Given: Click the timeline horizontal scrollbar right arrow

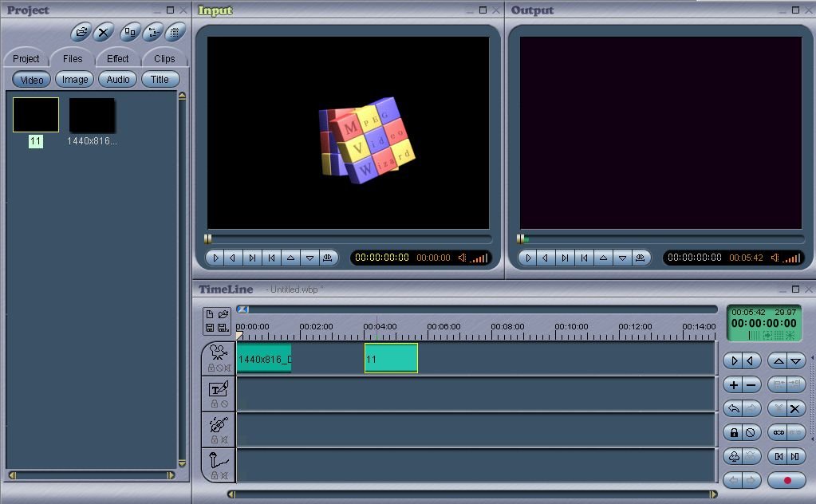Looking at the screenshot, I should pos(713,494).
